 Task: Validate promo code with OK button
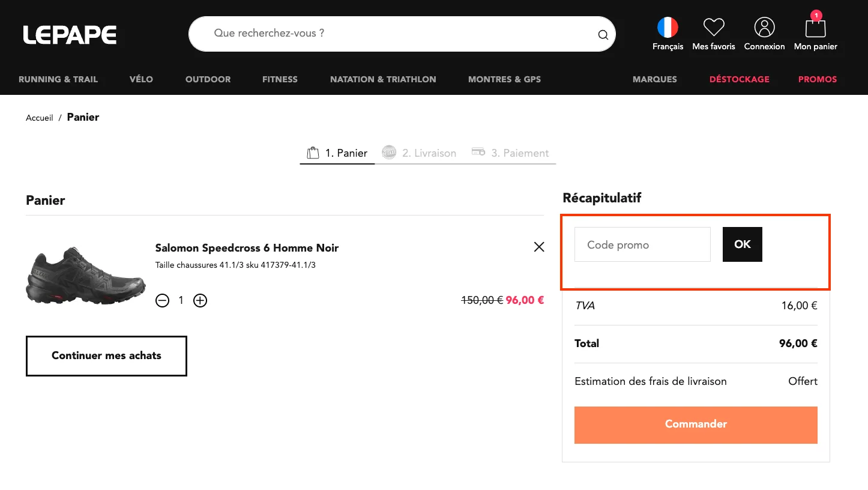(x=743, y=244)
